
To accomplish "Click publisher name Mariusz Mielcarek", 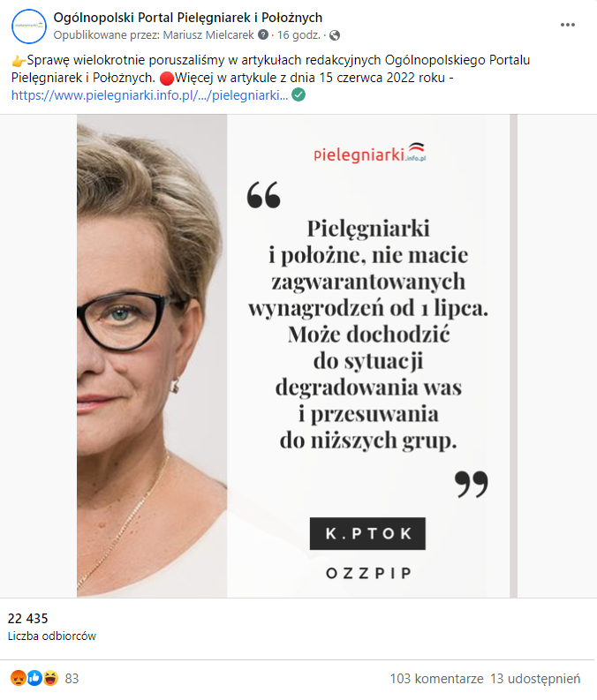I will pos(208,34).
